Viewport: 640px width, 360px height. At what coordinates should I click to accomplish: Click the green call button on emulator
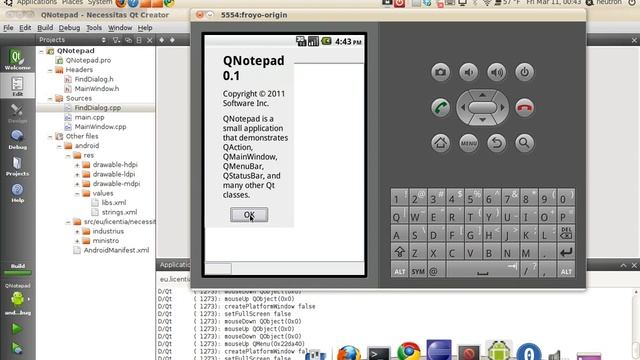(440, 108)
